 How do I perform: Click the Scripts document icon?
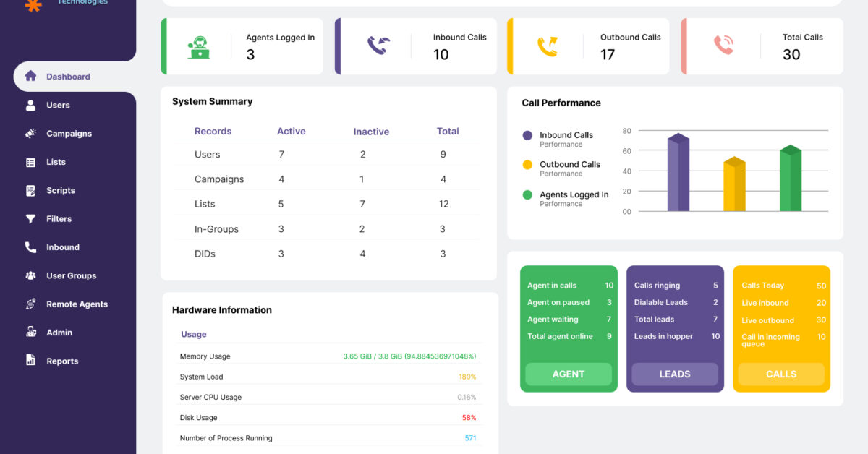click(x=30, y=190)
